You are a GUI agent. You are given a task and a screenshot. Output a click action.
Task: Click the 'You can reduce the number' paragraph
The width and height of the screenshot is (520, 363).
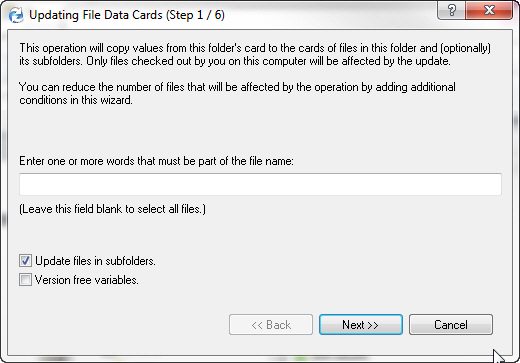[237, 93]
